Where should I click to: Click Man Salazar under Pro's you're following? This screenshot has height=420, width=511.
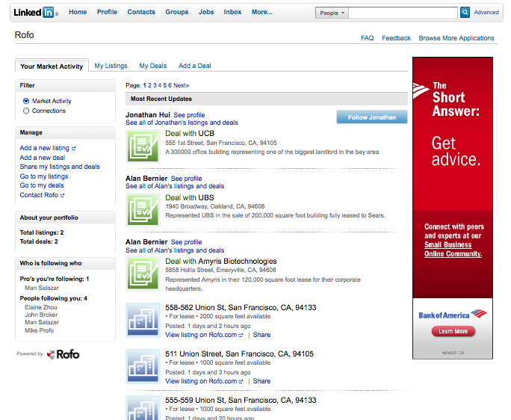42,288
